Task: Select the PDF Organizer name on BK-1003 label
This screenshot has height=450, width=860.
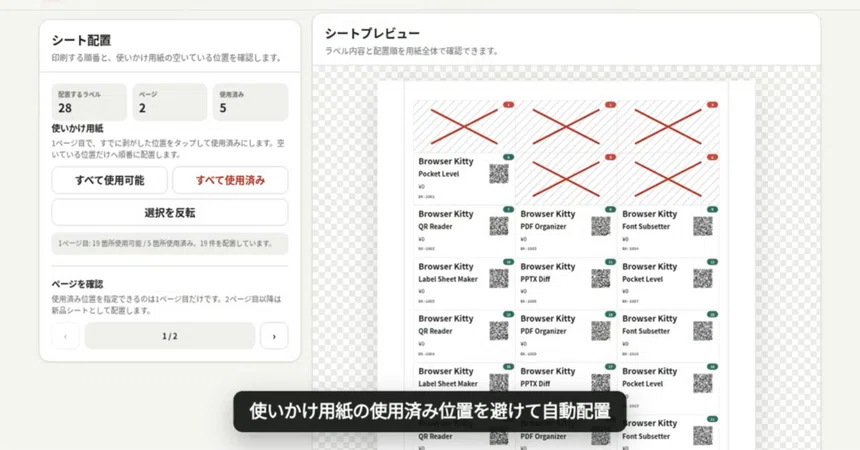Action: (544, 227)
